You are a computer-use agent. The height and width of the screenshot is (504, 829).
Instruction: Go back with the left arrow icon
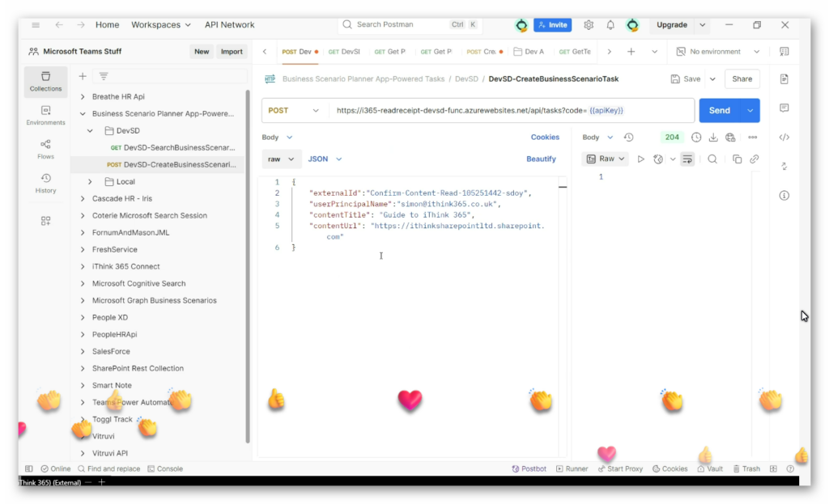pyautogui.click(x=59, y=25)
